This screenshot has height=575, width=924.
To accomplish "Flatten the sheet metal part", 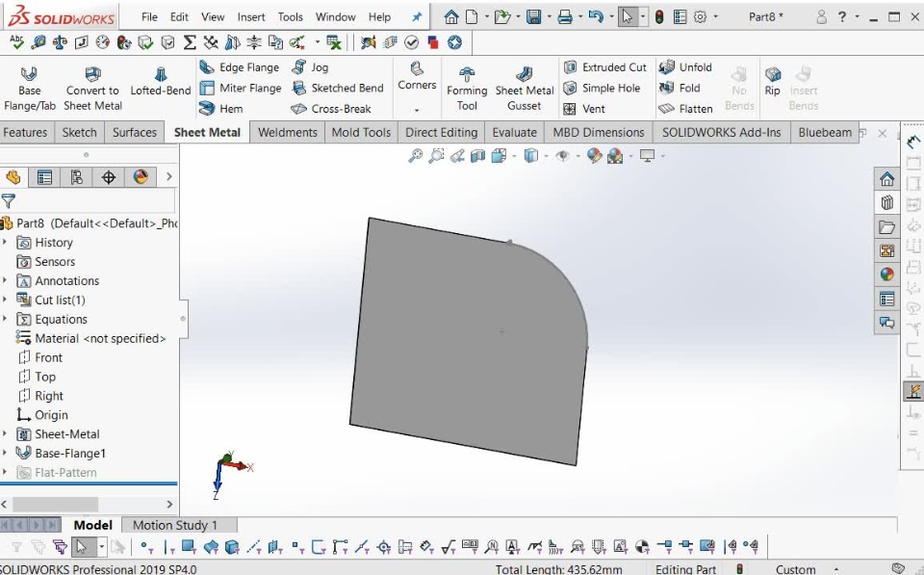I will (x=685, y=109).
